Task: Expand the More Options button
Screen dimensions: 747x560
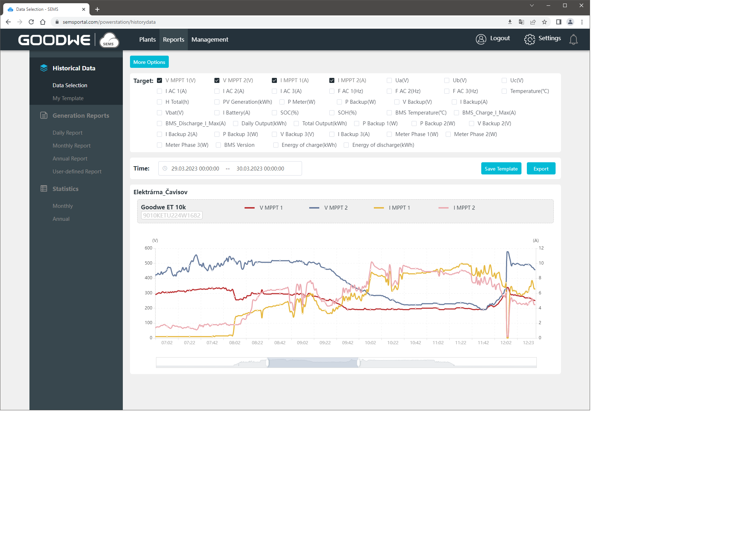Action: [x=149, y=62]
